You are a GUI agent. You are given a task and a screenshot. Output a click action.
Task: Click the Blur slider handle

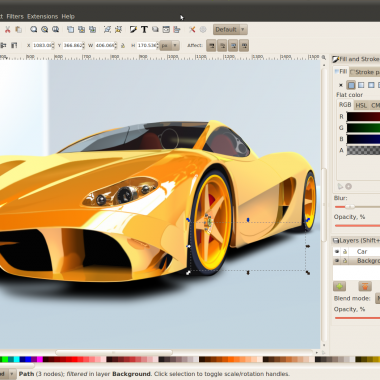(349, 207)
